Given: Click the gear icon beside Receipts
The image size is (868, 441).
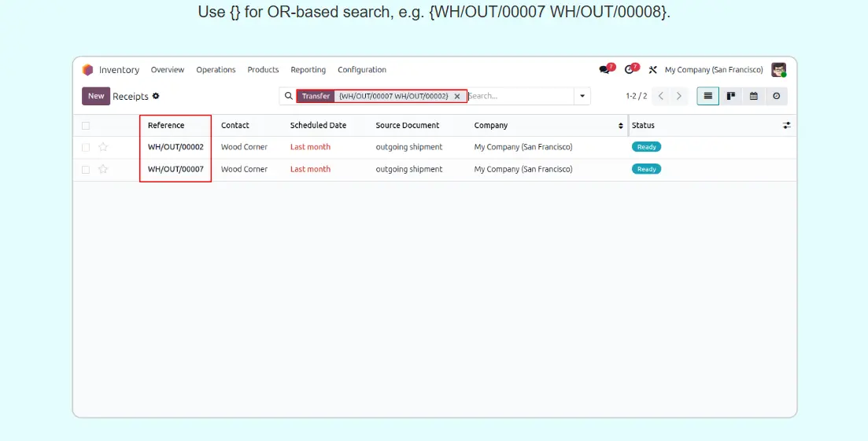Looking at the screenshot, I should click(x=156, y=96).
